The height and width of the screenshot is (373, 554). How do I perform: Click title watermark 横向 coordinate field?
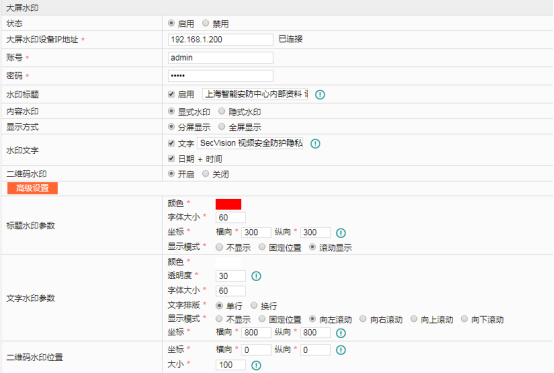(257, 232)
